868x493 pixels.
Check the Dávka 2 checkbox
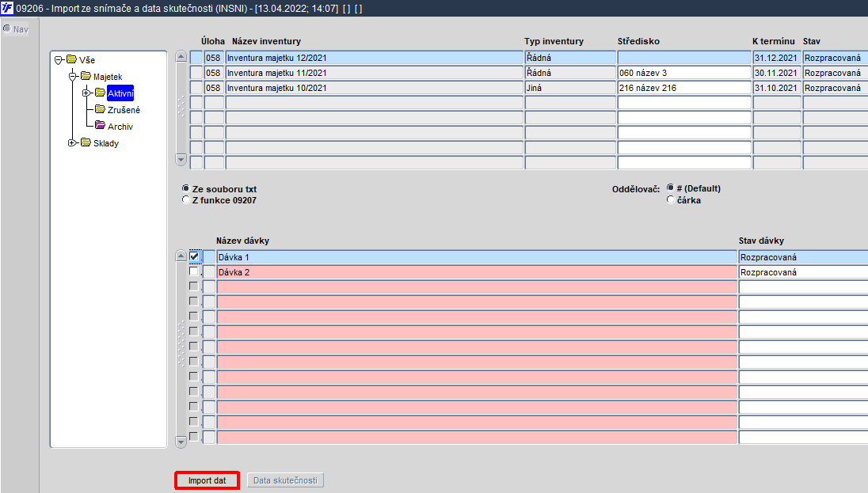(194, 271)
